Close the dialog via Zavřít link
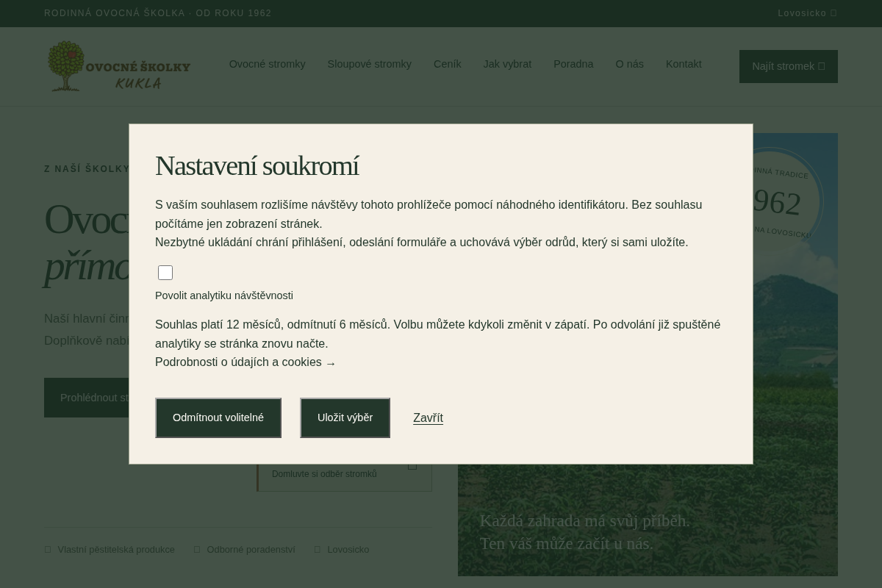This screenshot has height=588, width=882. coord(428,417)
